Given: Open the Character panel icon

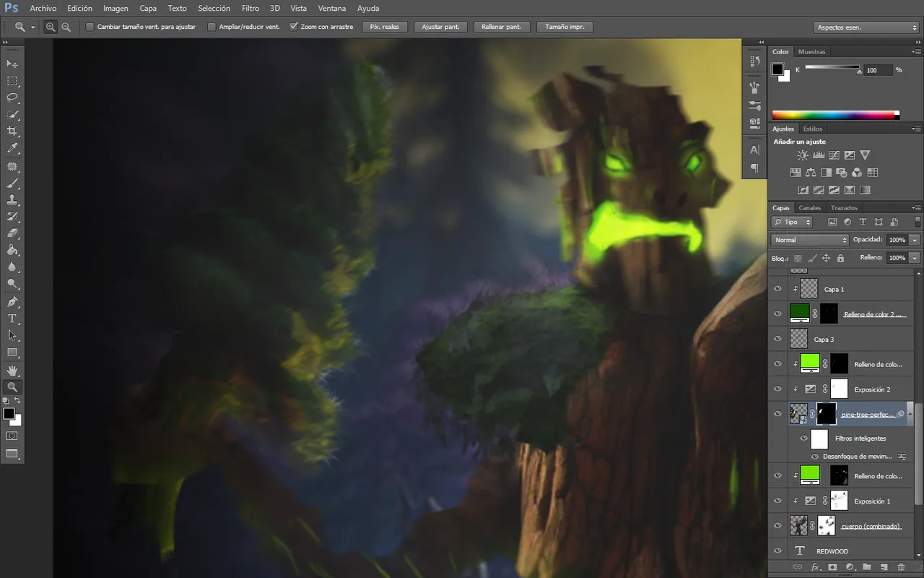Looking at the screenshot, I should [x=754, y=150].
